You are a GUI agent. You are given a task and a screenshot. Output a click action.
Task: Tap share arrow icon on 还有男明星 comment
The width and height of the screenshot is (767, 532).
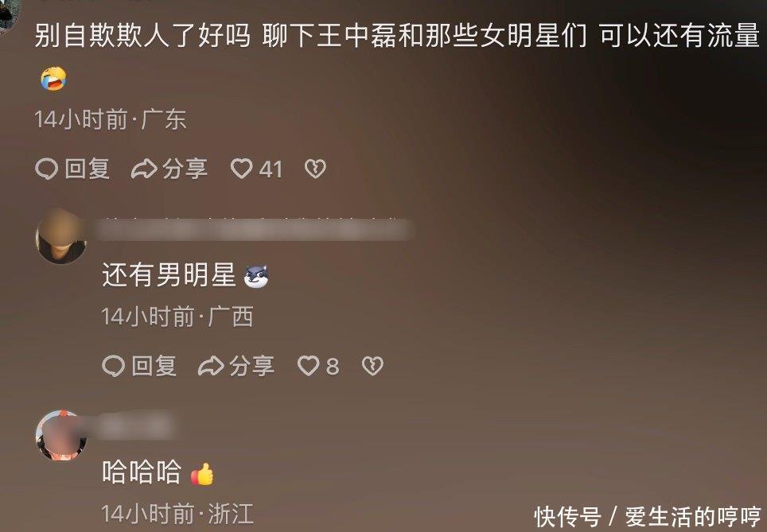[212, 366]
